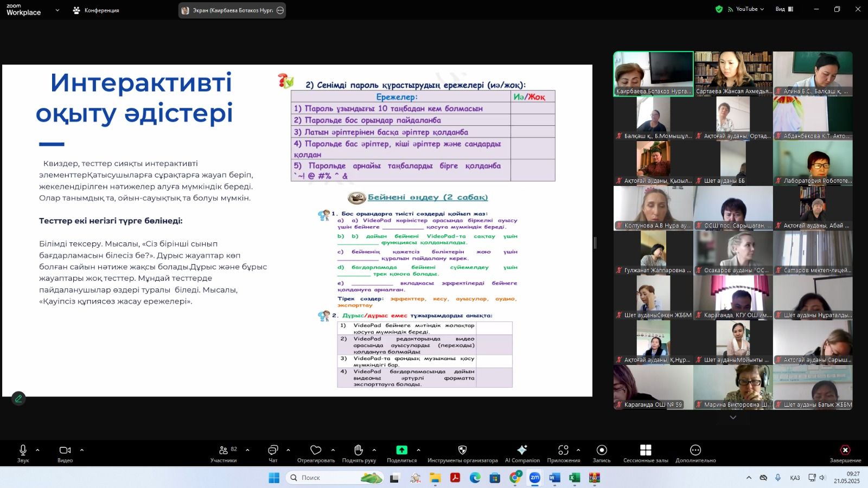
Task: Launch AI Companion sparkle icon
Action: (x=522, y=451)
